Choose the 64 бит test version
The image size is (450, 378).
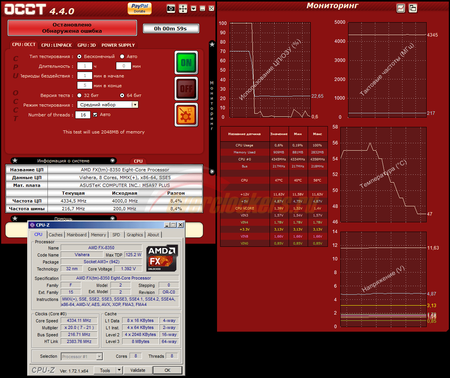click(122, 95)
